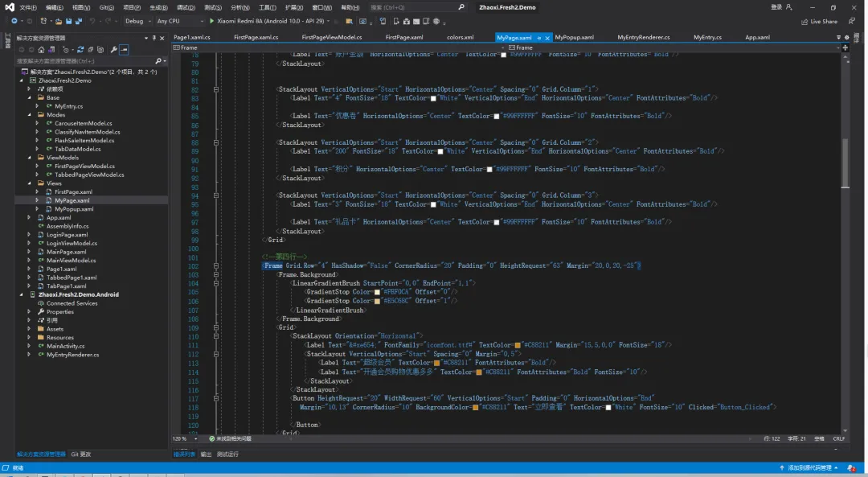Click the Home icon in Solution Explorer toolbar
This screenshot has height=477, width=868.
pyautogui.click(x=41, y=49)
